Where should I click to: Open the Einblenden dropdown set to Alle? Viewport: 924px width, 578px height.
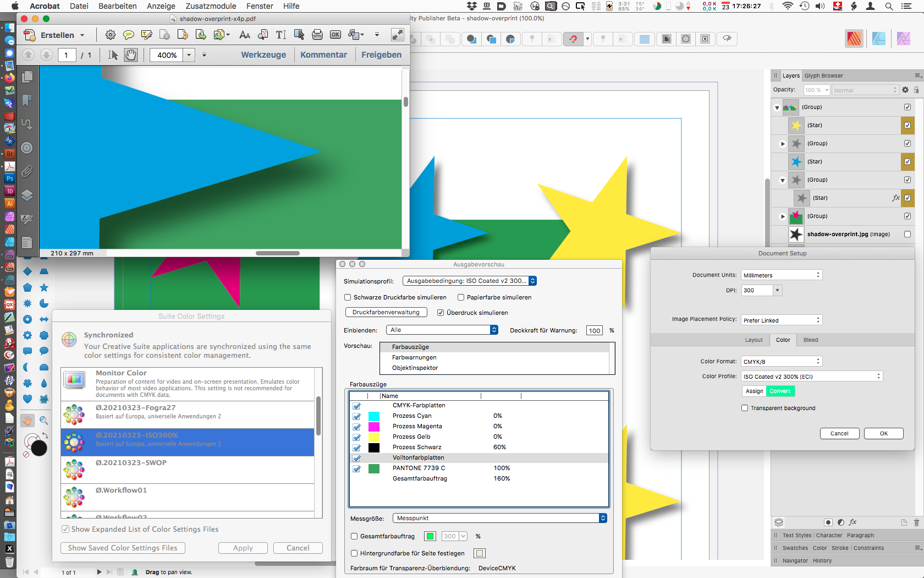(442, 330)
